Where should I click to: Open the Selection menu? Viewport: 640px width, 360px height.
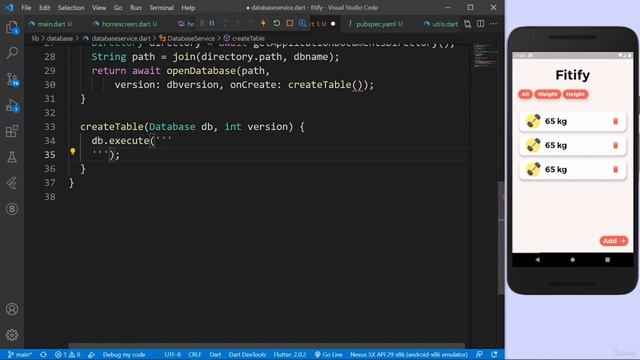coord(71,8)
